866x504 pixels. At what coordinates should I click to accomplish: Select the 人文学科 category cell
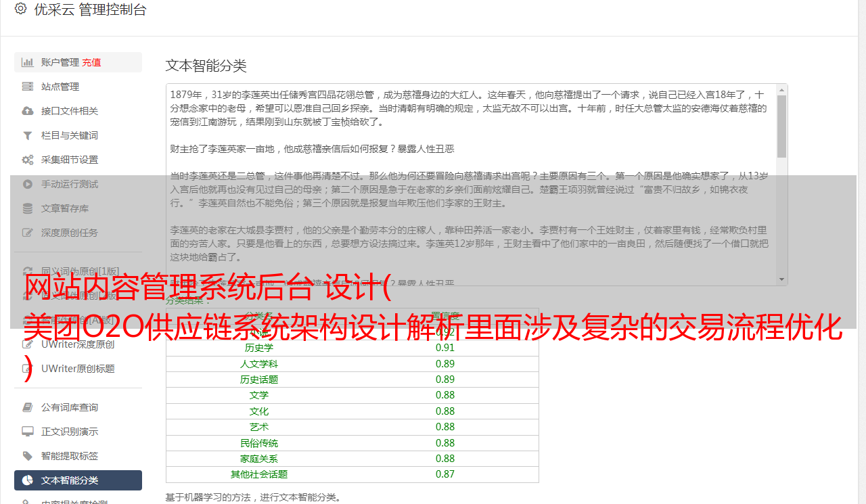click(x=259, y=364)
